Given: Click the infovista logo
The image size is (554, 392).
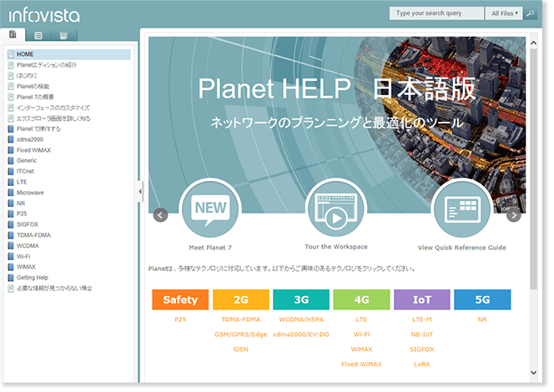Looking at the screenshot, I should (44, 16).
